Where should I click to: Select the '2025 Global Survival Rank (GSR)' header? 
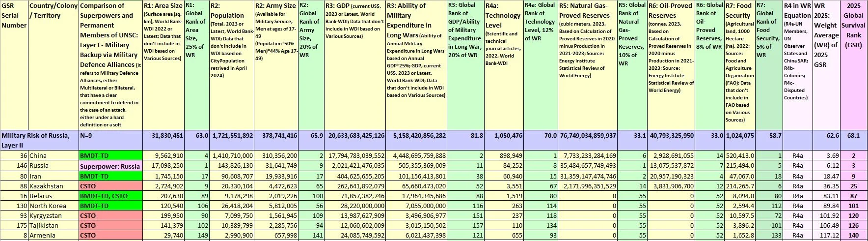pos(854,65)
